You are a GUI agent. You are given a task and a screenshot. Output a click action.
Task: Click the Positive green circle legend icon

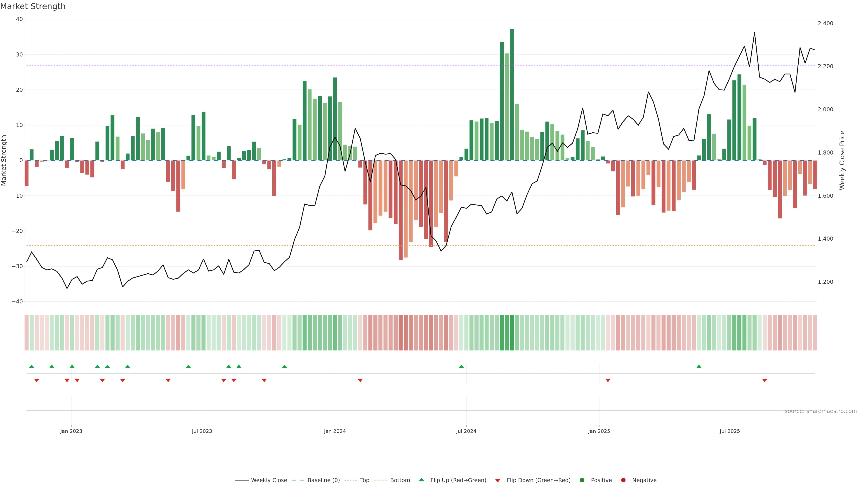(x=582, y=480)
